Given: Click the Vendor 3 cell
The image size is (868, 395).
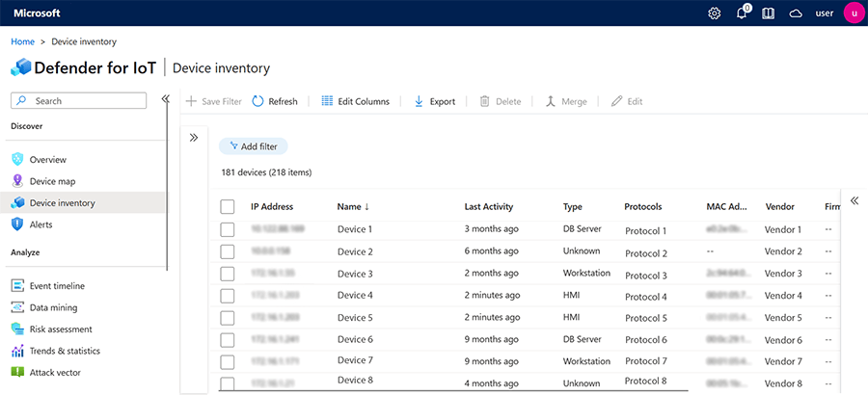Looking at the screenshot, I should (x=783, y=274).
